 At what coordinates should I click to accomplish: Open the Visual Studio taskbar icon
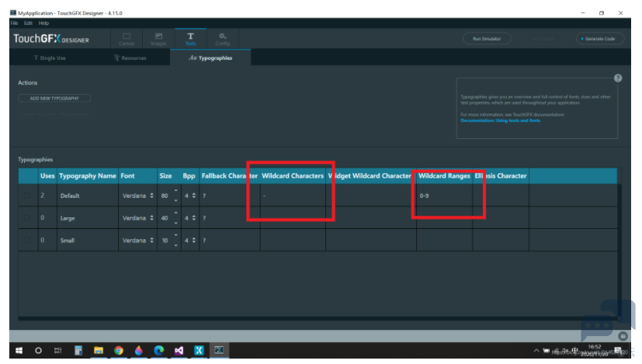click(179, 351)
